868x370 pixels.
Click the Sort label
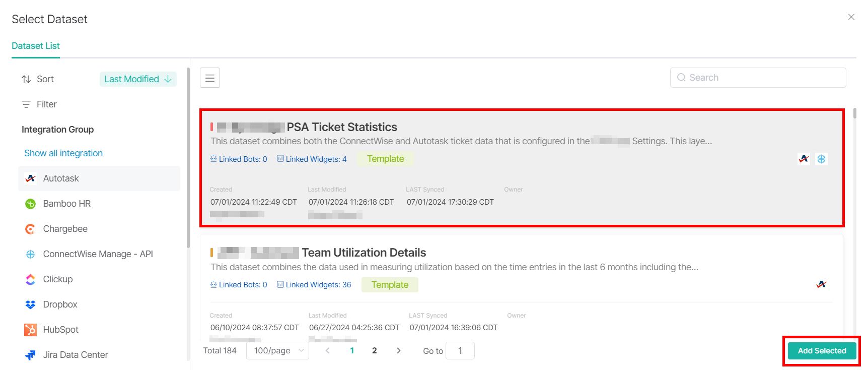click(x=45, y=79)
